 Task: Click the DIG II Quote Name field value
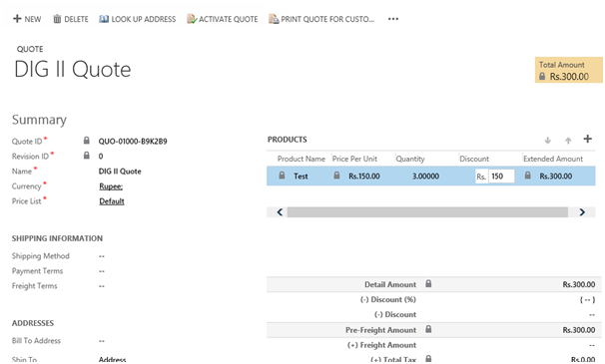pyautogui.click(x=120, y=172)
